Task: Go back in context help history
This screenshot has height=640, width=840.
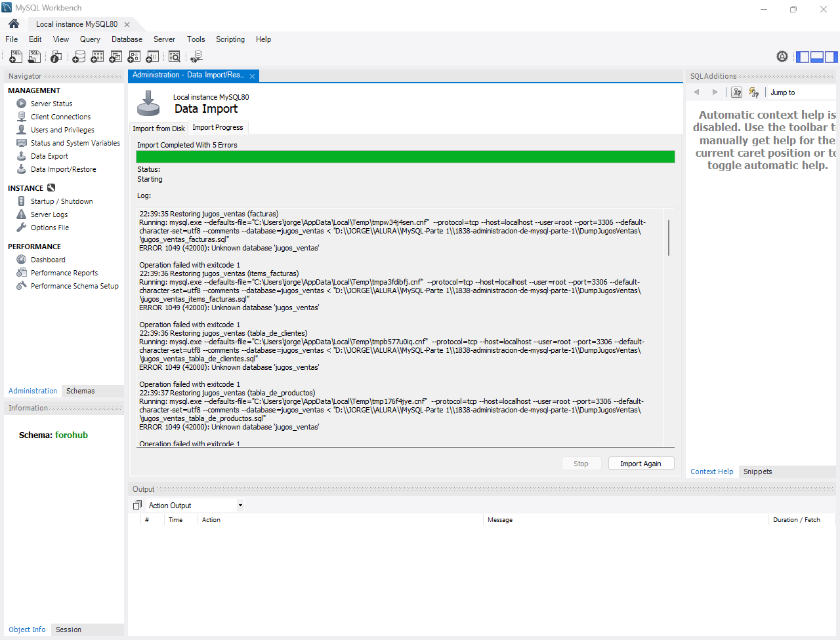Action: [697, 92]
